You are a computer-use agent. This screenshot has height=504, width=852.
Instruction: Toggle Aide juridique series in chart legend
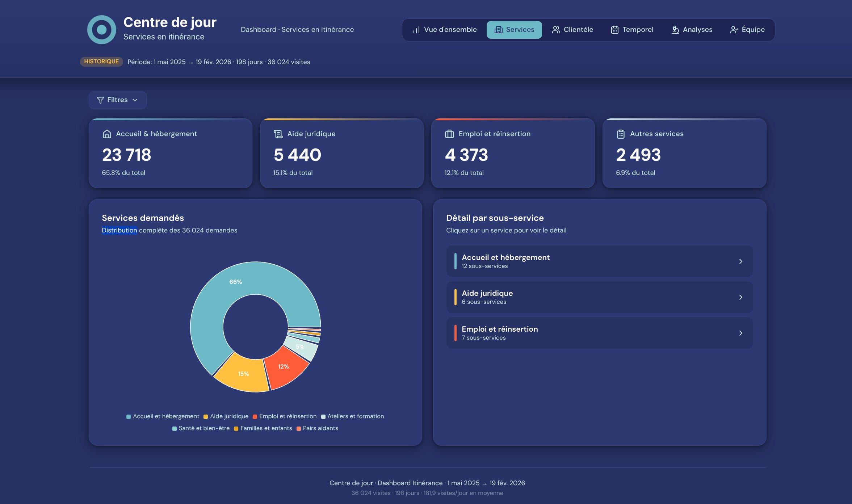[x=226, y=416]
